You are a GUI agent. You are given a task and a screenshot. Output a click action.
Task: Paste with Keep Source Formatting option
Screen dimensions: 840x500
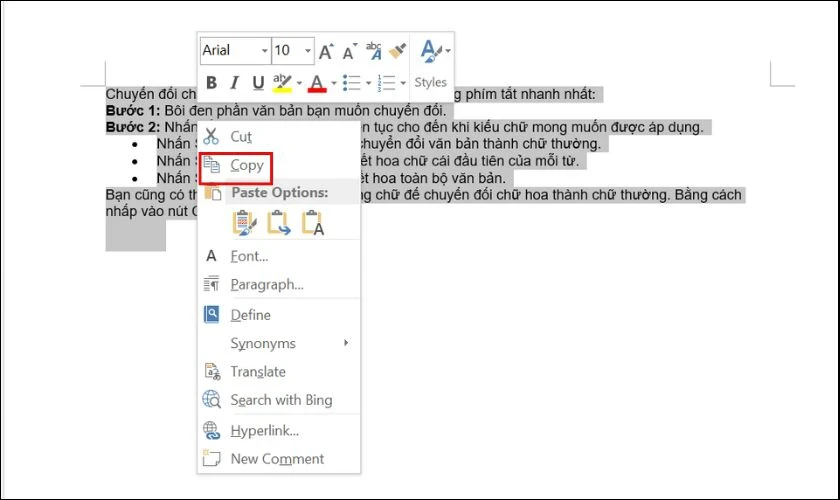[x=244, y=223]
